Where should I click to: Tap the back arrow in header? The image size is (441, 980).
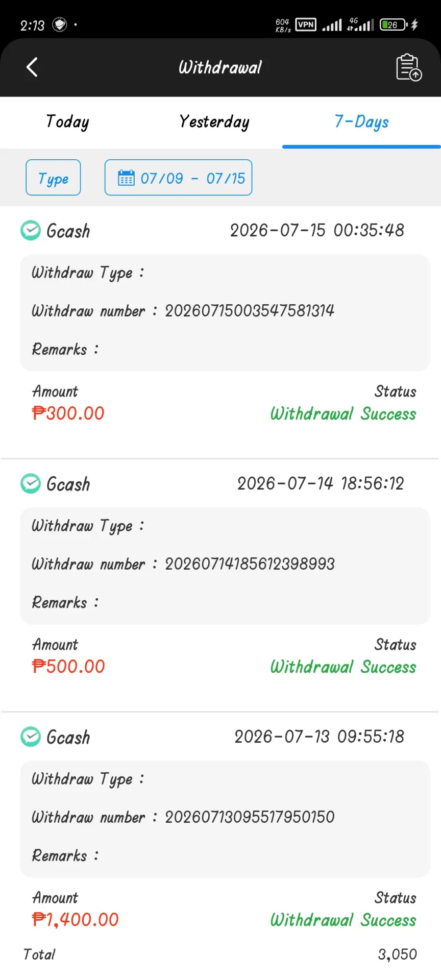[x=32, y=67]
